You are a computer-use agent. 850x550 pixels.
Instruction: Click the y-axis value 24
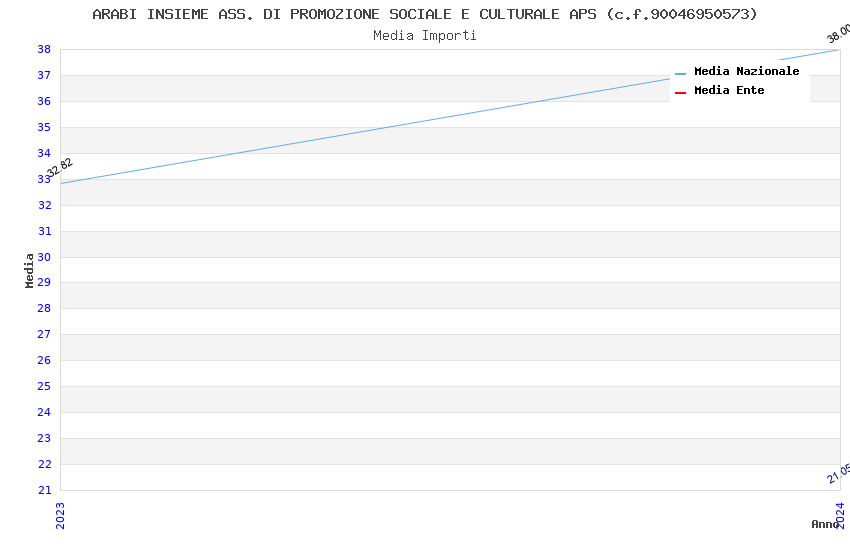pos(44,412)
